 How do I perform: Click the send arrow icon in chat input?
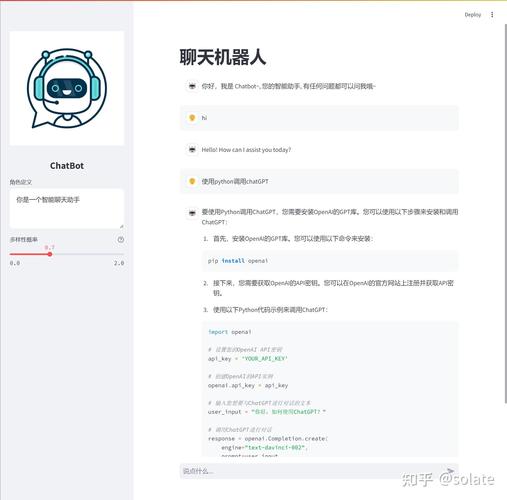(x=450, y=471)
